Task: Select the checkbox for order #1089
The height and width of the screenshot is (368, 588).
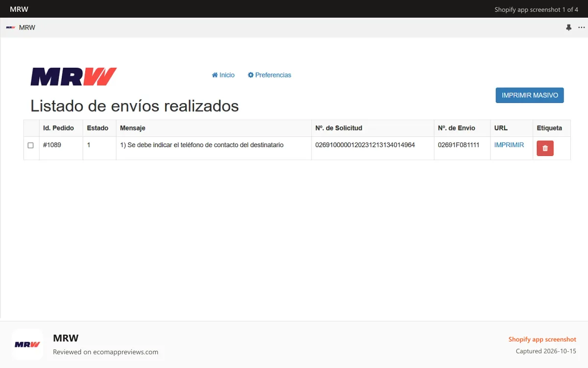Action: pos(30,145)
